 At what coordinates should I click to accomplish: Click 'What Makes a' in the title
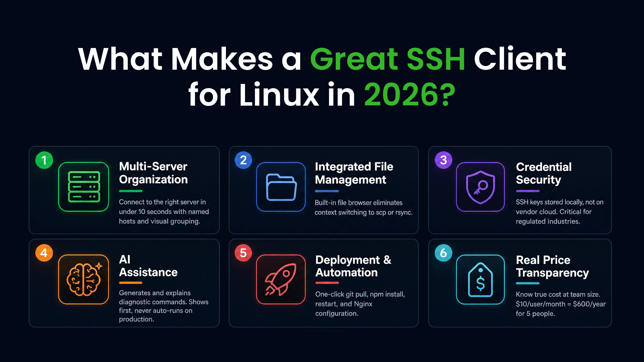pos(189,59)
